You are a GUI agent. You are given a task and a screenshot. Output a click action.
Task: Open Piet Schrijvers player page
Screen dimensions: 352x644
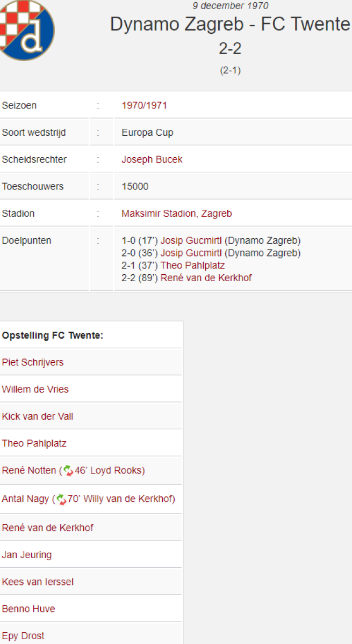pos(33,362)
